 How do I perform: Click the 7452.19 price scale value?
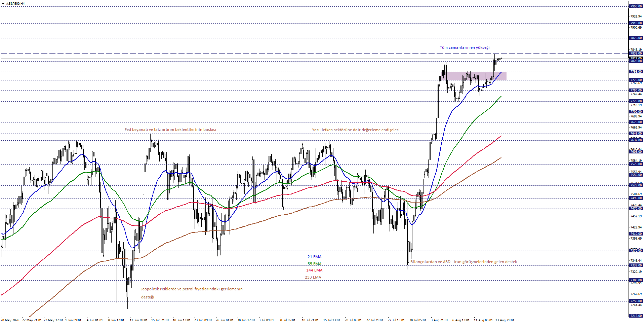click(x=636, y=216)
